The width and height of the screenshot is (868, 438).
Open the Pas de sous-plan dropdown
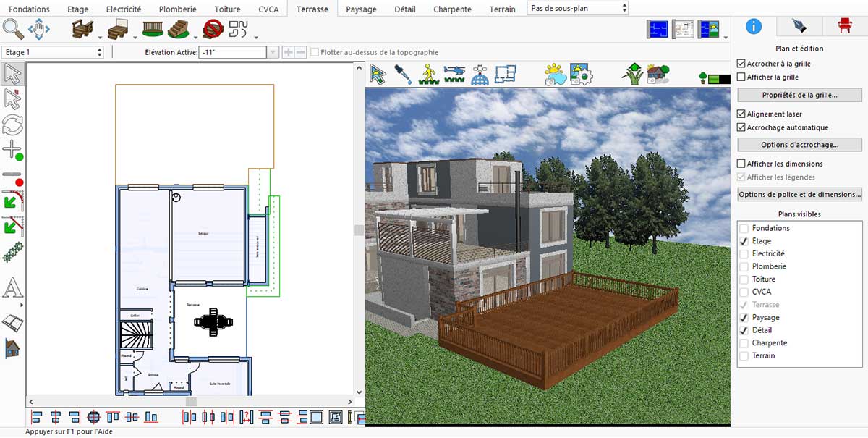pyautogui.click(x=577, y=8)
